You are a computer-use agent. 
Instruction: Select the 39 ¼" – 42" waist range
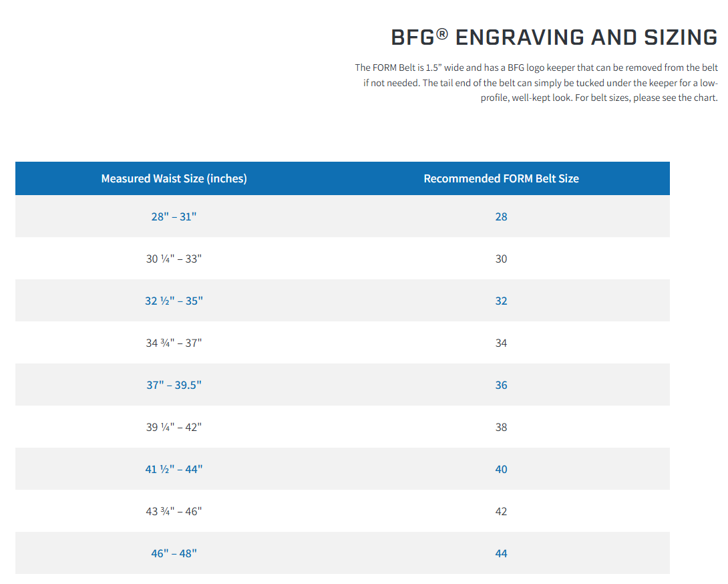tap(174, 427)
